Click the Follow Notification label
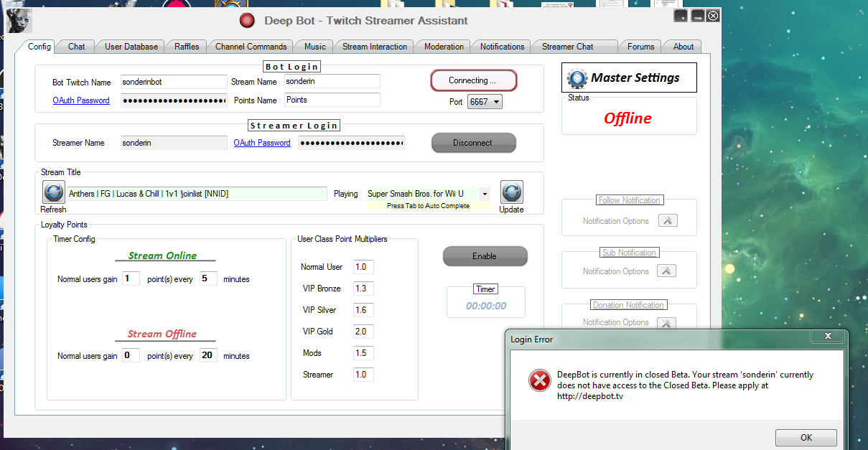 (x=630, y=200)
